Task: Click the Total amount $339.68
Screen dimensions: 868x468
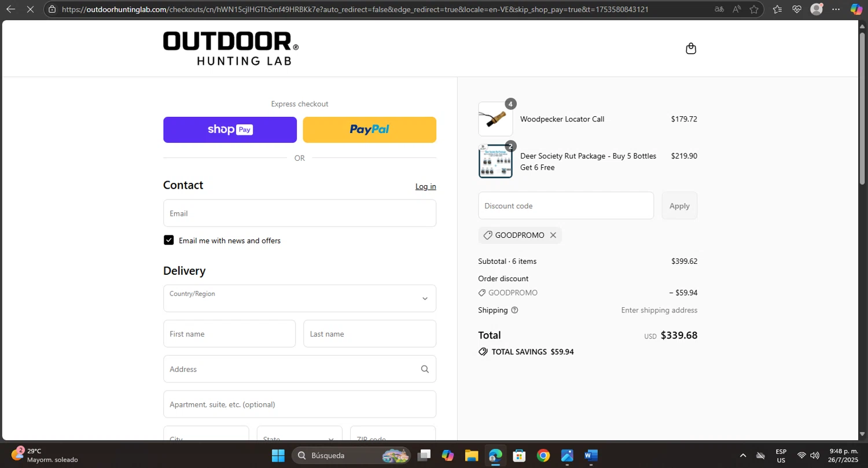Action: (x=679, y=336)
